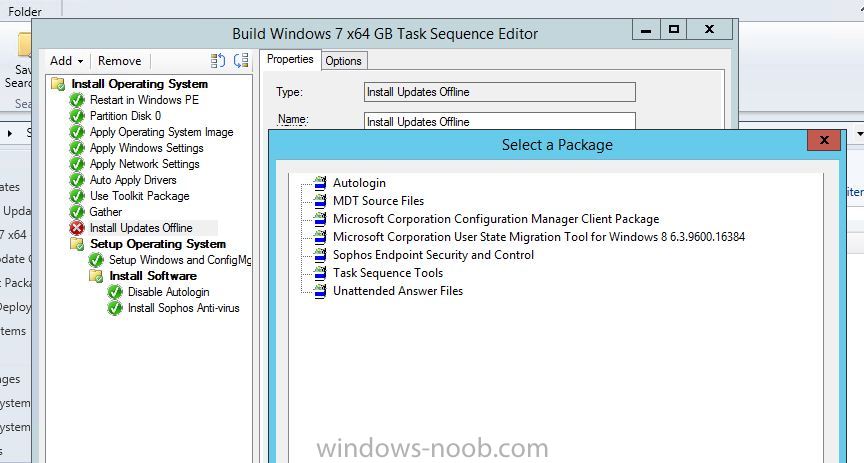Click the red error icon for Install Updates Offline

click(77, 228)
